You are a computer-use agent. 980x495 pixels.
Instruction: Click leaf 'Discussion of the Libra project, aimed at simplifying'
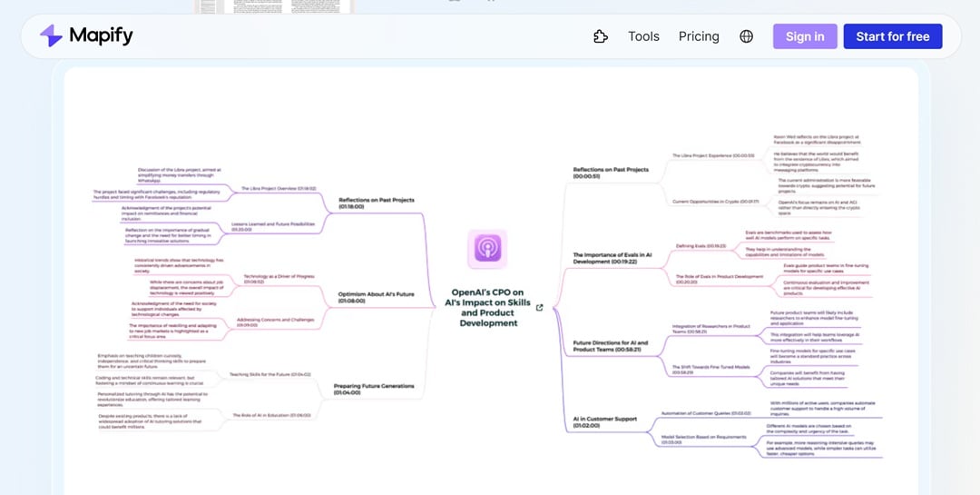[x=180, y=174]
